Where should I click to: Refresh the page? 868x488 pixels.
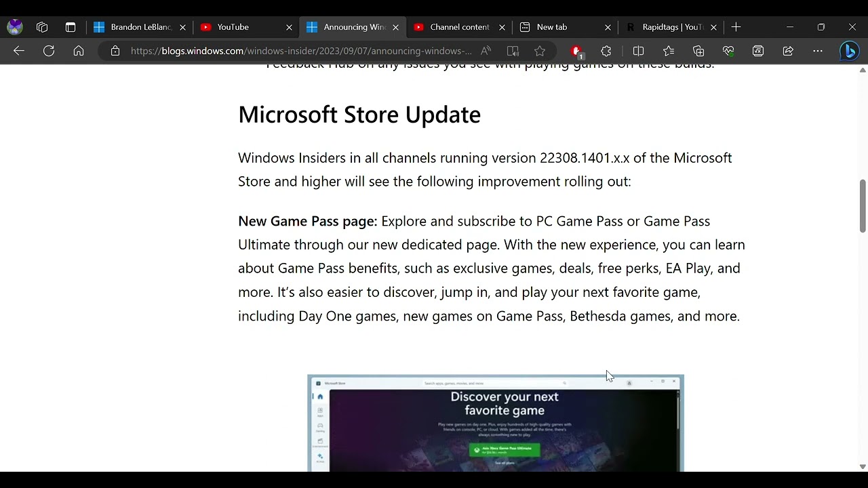pos(49,51)
